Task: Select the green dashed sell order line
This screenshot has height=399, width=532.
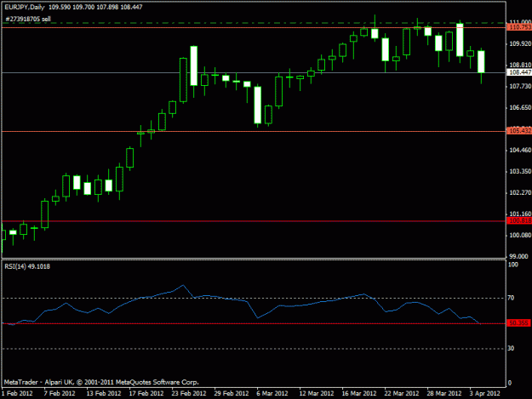Action: 254,23
